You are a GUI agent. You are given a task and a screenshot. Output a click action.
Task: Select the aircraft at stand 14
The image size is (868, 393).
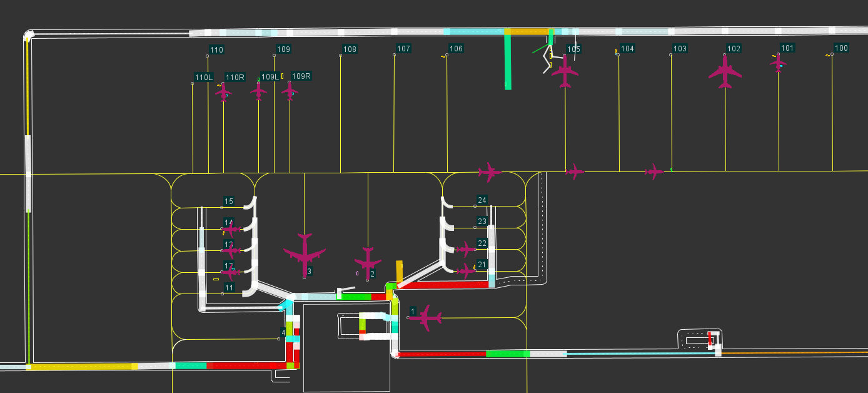tap(231, 230)
